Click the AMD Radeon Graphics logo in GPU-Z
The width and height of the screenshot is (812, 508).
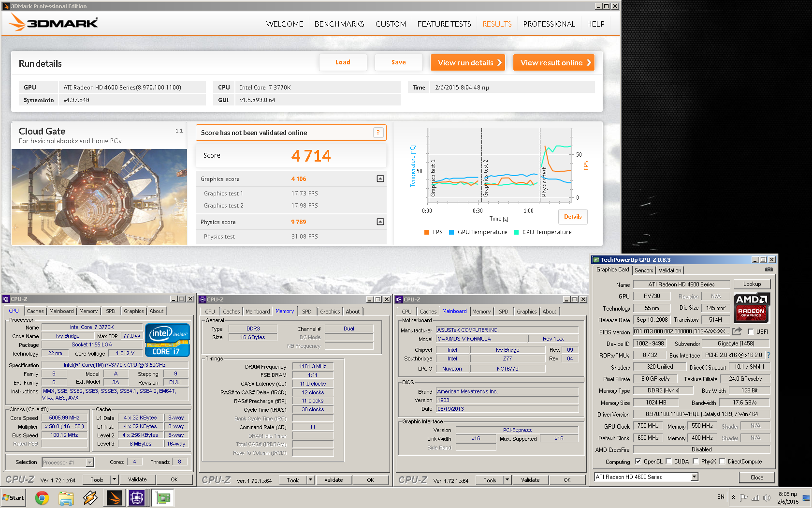[752, 308]
